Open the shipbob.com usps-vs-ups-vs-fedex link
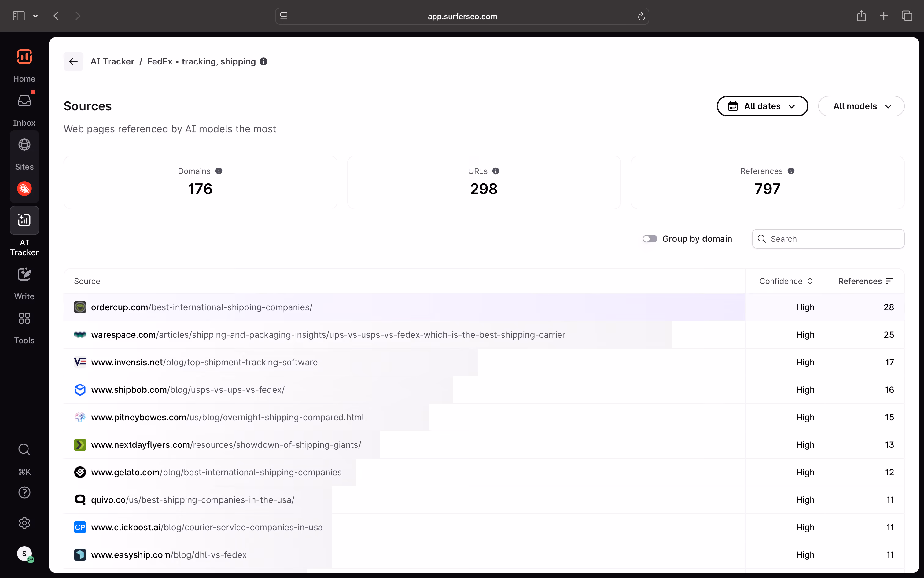Viewport: 924px width, 578px height. pos(188,389)
